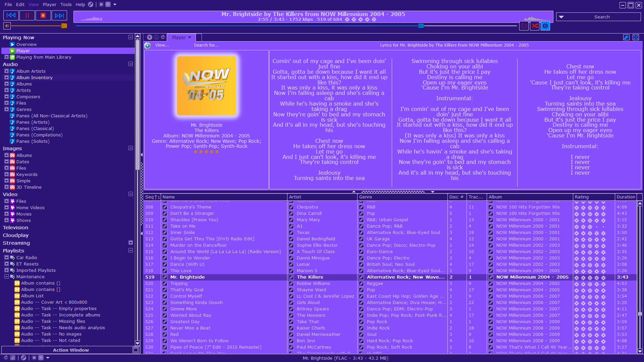Sort the list by Genre column header
Viewport: 644px width, 362px height.
(x=402, y=197)
